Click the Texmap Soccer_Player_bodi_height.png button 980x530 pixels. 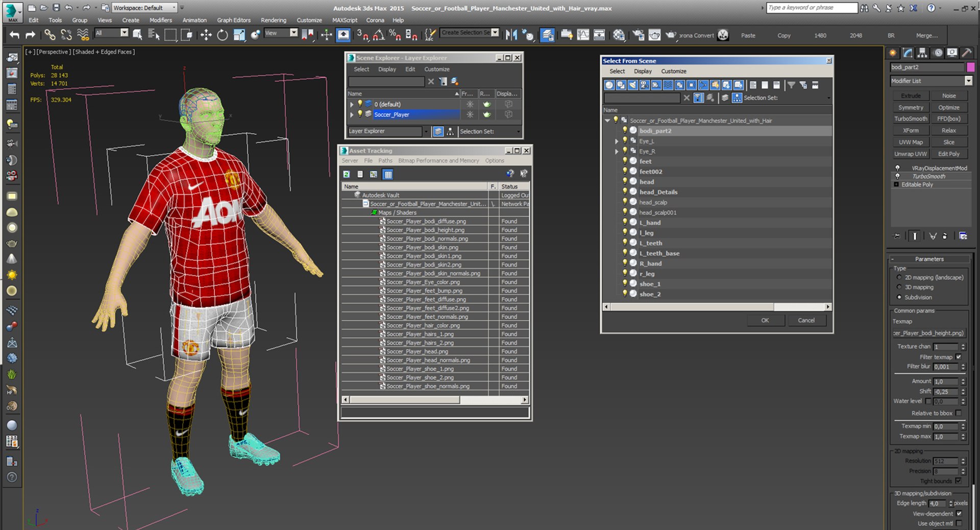tap(929, 333)
